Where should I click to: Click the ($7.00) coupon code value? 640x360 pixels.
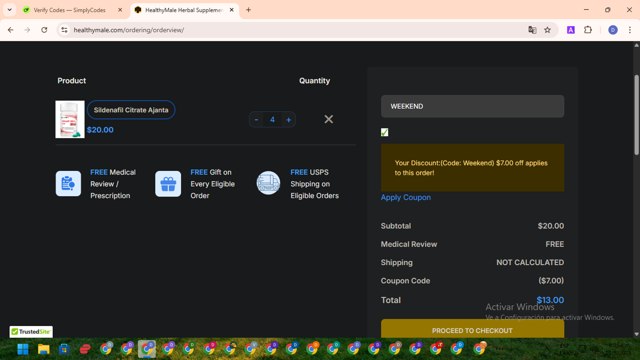tap(551, 281)
